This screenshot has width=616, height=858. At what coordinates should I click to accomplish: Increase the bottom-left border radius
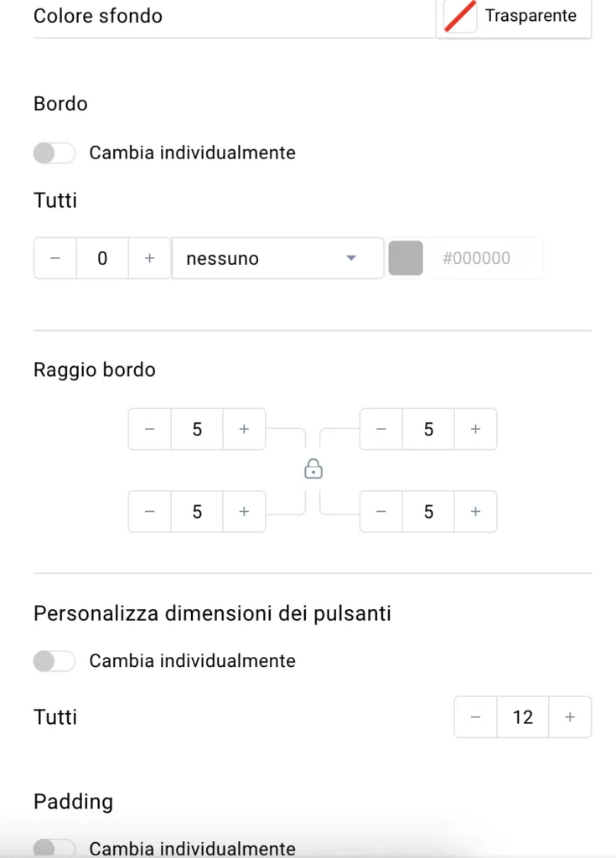244,512
